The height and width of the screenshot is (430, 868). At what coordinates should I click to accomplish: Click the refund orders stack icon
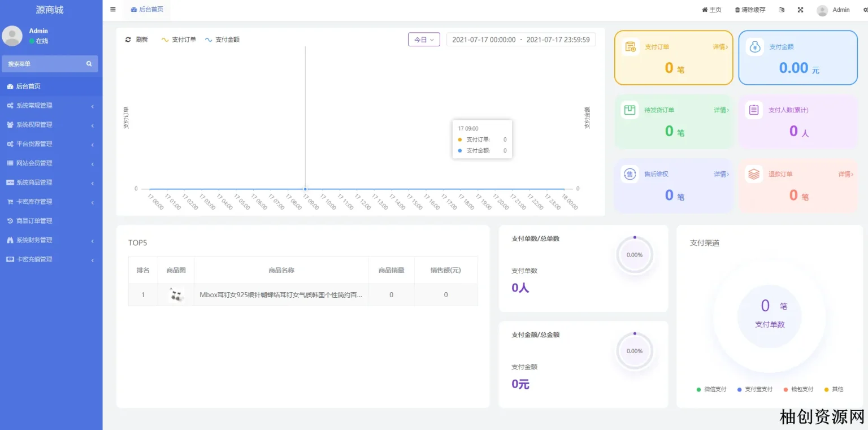point(754,174)
